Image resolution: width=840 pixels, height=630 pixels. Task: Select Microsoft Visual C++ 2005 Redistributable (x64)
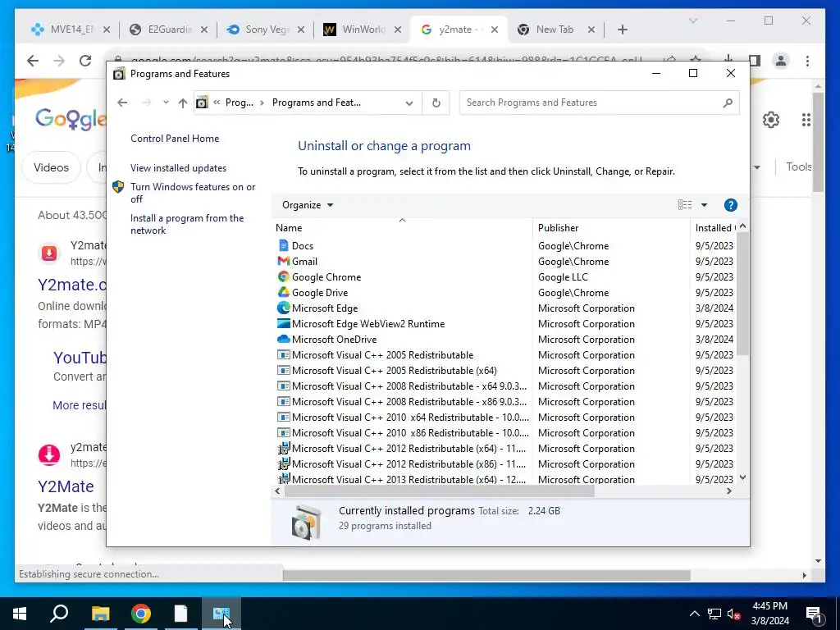click(x=395, y=370)
